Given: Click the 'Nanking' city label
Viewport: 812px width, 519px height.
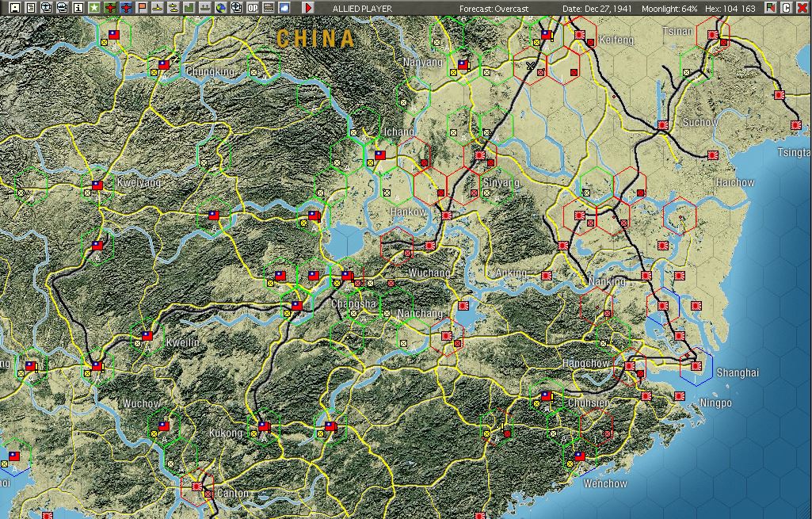Looking at the screenshot, I should point(607,282).
